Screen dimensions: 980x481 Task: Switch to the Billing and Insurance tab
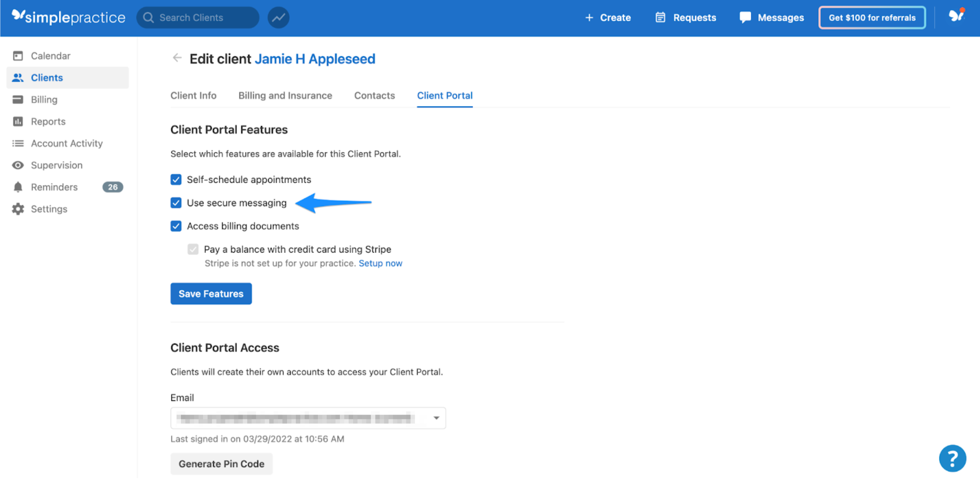(285, 95)
